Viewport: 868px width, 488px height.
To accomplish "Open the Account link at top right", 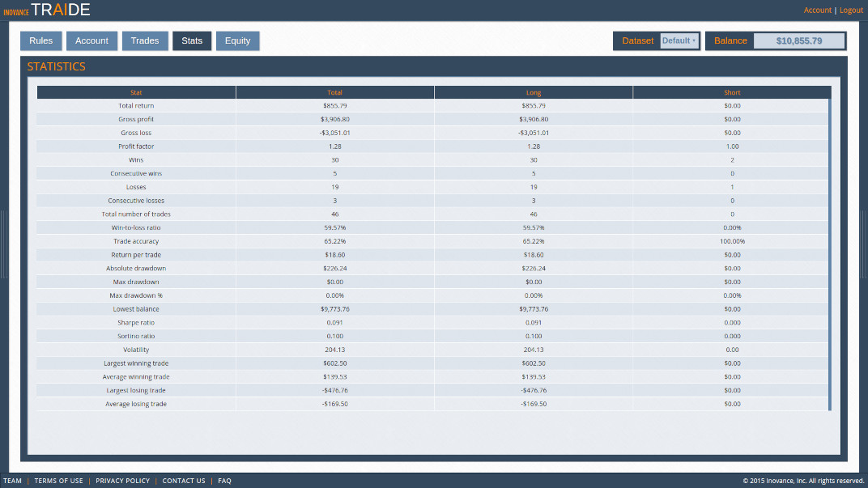I will click(817, 10).
